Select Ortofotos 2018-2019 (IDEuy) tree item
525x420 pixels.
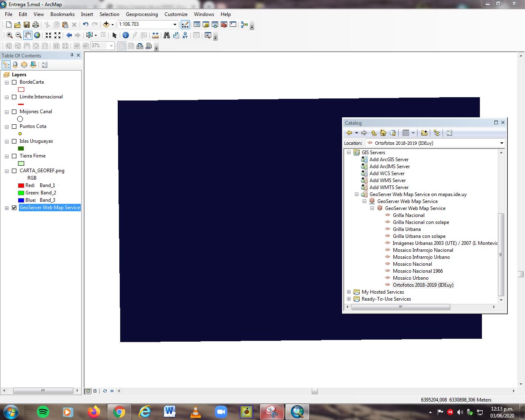pyautogui.click(x=423, y=285)
